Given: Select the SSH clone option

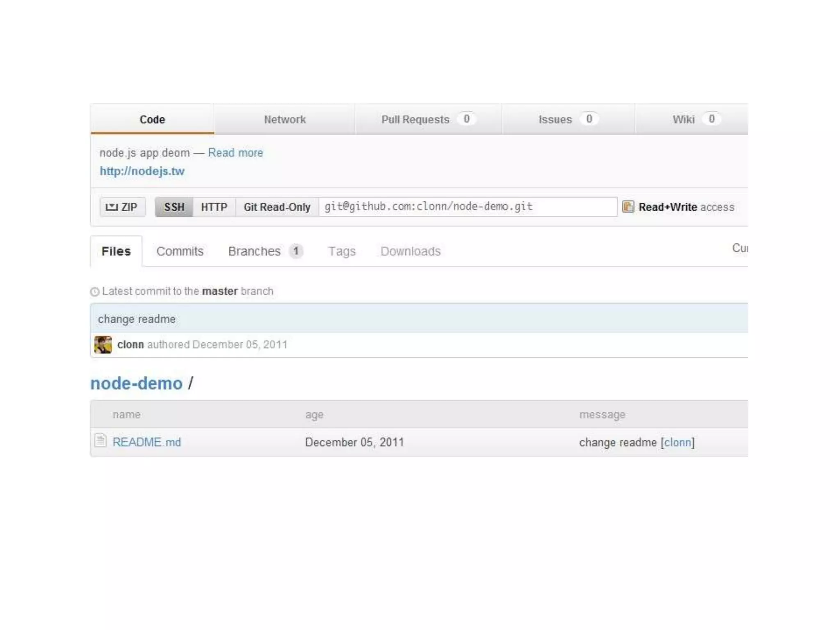Looking at the screenshot, I should 174,207.
